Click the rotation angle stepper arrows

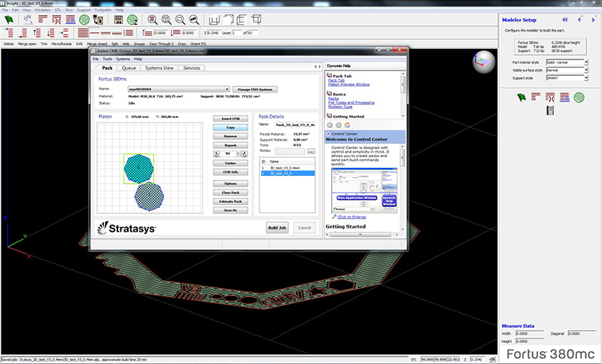tap(238, 154)
